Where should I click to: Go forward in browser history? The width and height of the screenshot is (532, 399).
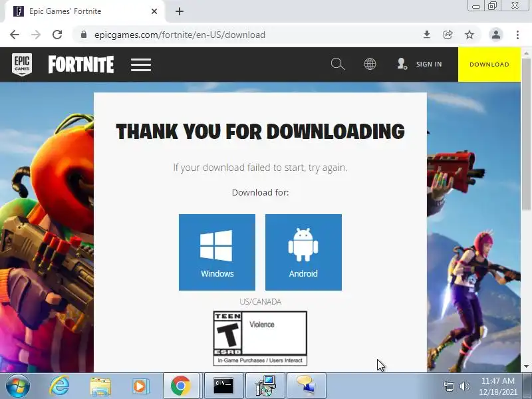(36, 35)
